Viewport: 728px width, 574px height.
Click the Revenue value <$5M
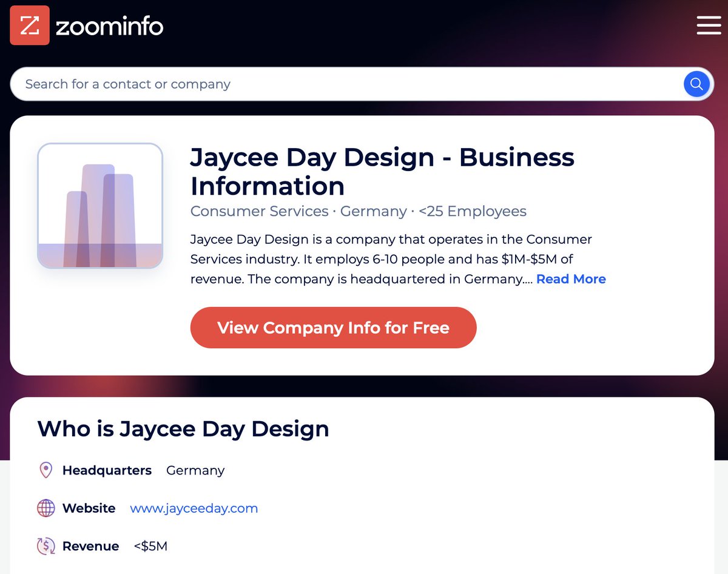[150, 546]
